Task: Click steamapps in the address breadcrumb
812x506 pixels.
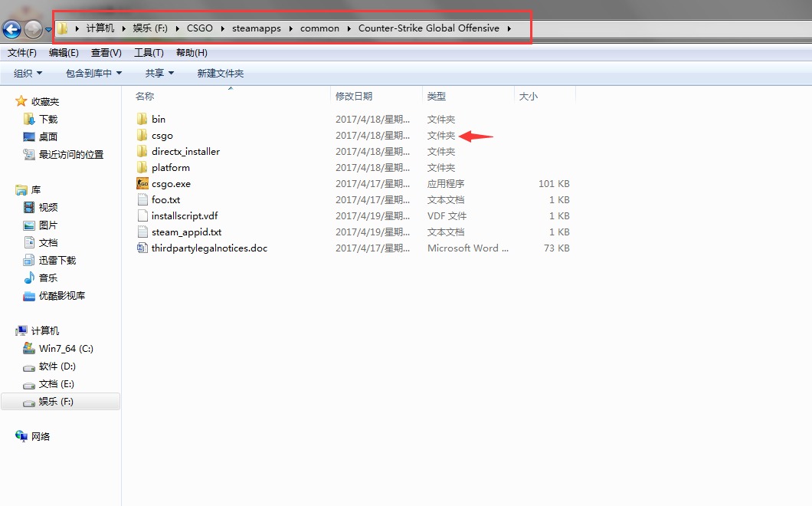Action: 257,28
